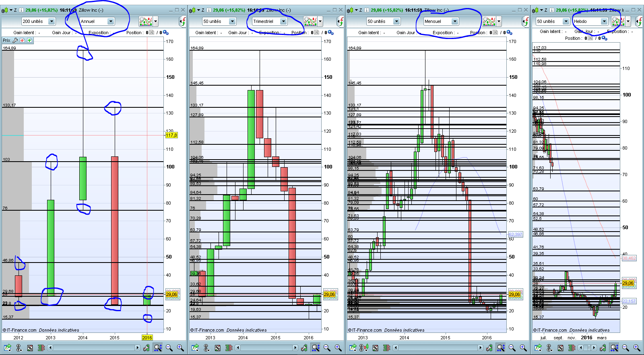Click the horizontal scrollbar track in Annuel chart
The width and height of the screenshot is (644, 355).
click(94, 348)
